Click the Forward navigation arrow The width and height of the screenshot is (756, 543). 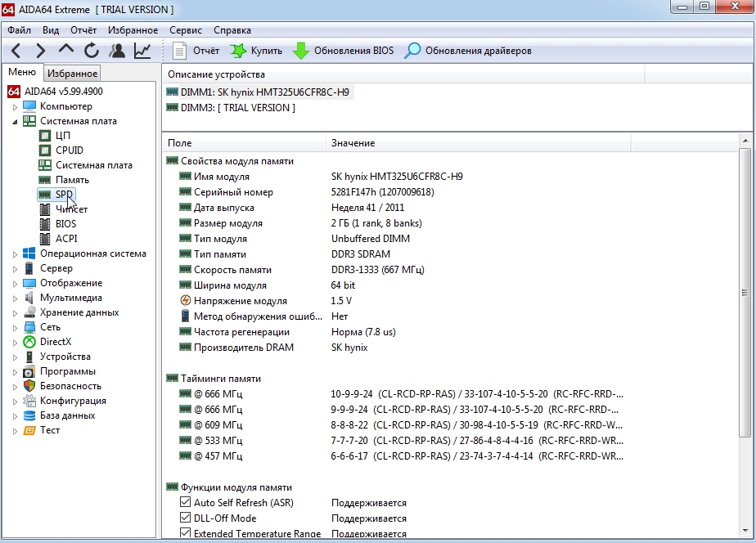pos(40,51)
